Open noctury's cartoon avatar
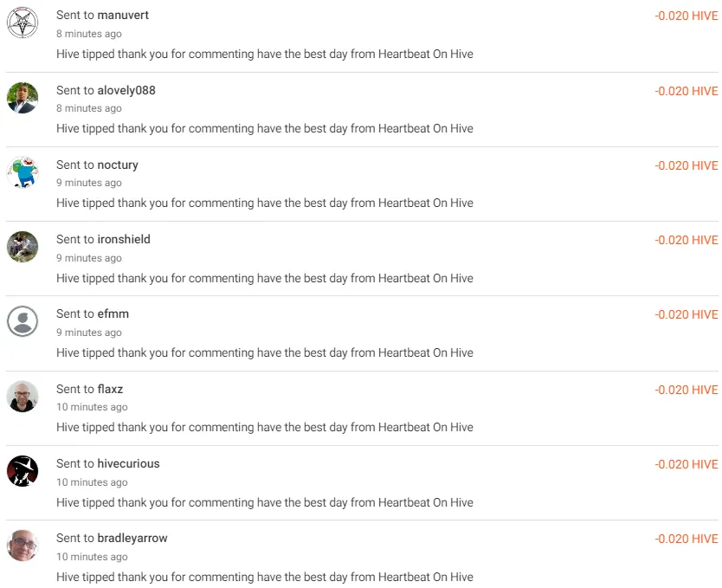Viewport: 722px width, 588px height. [23, 172]
